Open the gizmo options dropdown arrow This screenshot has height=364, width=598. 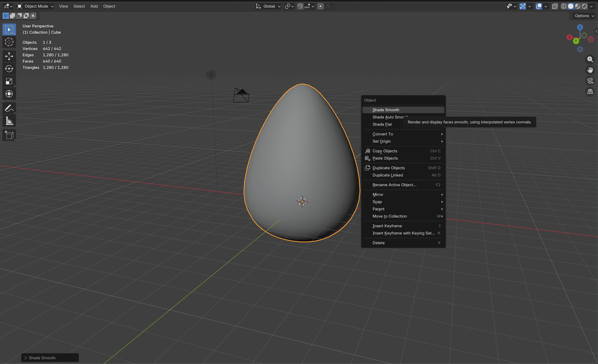click(x=529, y=6)
